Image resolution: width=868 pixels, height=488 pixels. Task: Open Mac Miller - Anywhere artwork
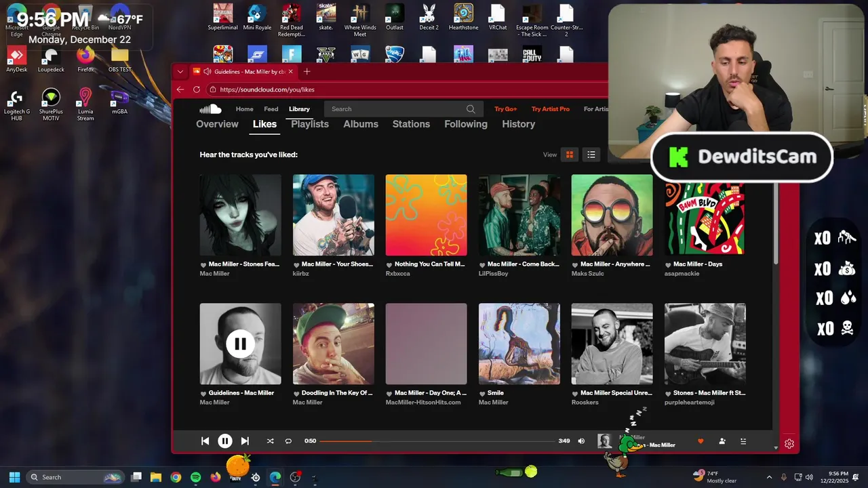612,215
